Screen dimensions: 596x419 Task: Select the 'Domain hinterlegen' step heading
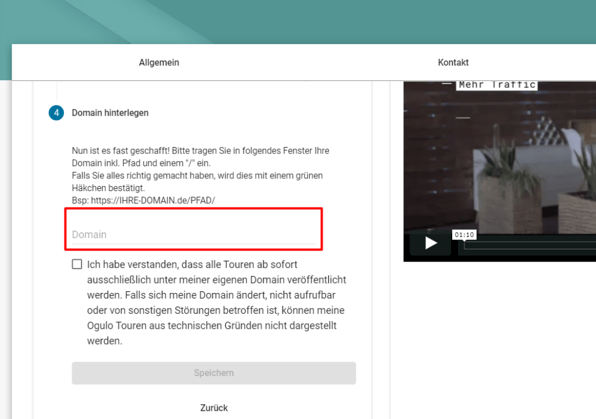coord(110,113)
